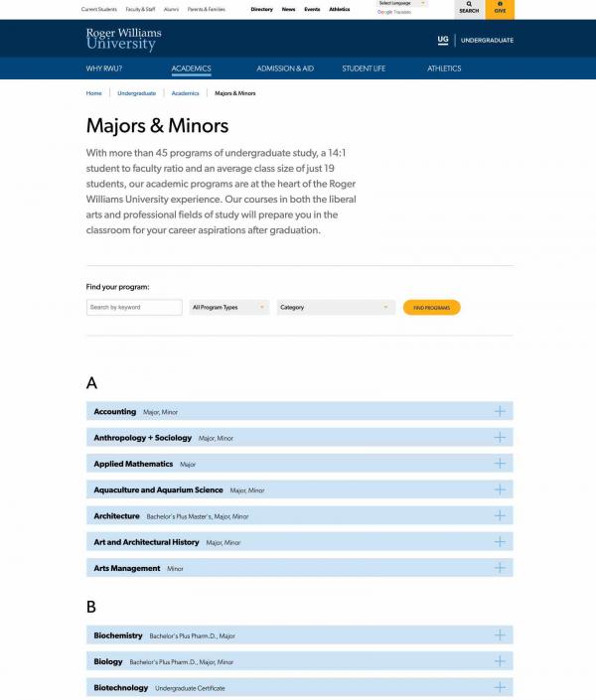Open the Category dropdown

(x=336, y=307)
